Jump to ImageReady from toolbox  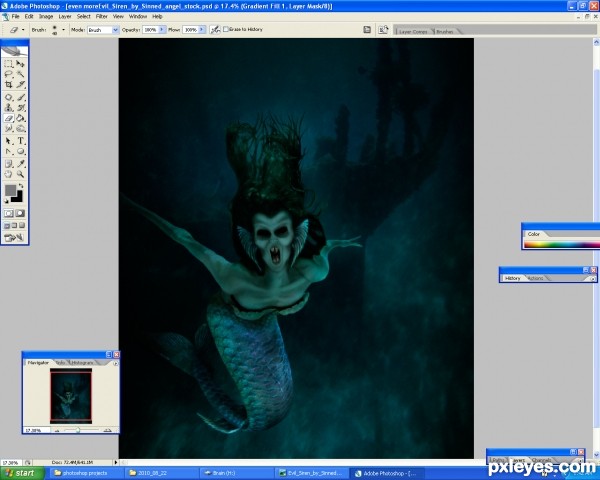14,238
